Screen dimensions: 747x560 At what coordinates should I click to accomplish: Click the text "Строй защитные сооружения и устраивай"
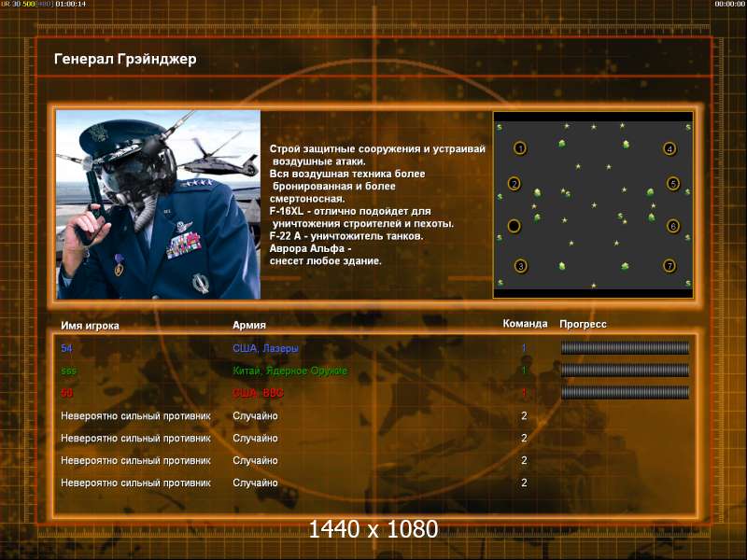click(x=377, y=149)
